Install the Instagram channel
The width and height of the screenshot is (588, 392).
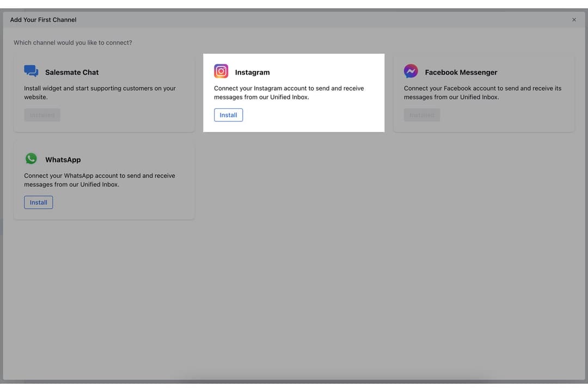(228, 115)
